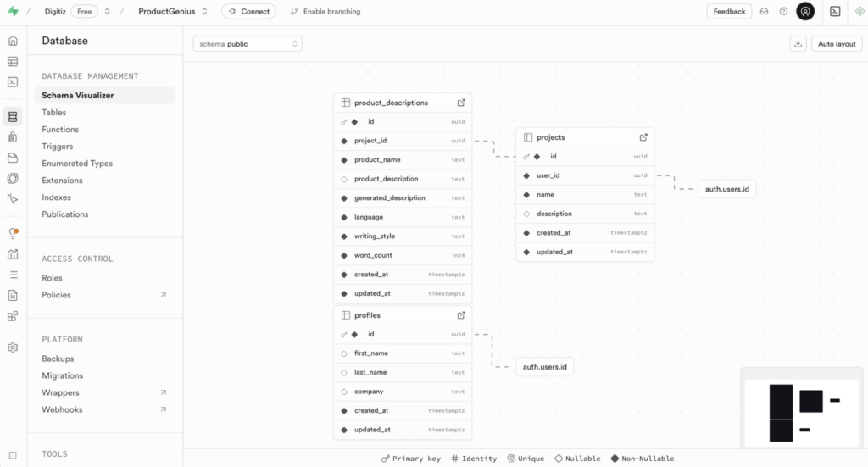Select Tables in Database Management
The height and width of the screenshot is (467, 868).
click(53, 113)
